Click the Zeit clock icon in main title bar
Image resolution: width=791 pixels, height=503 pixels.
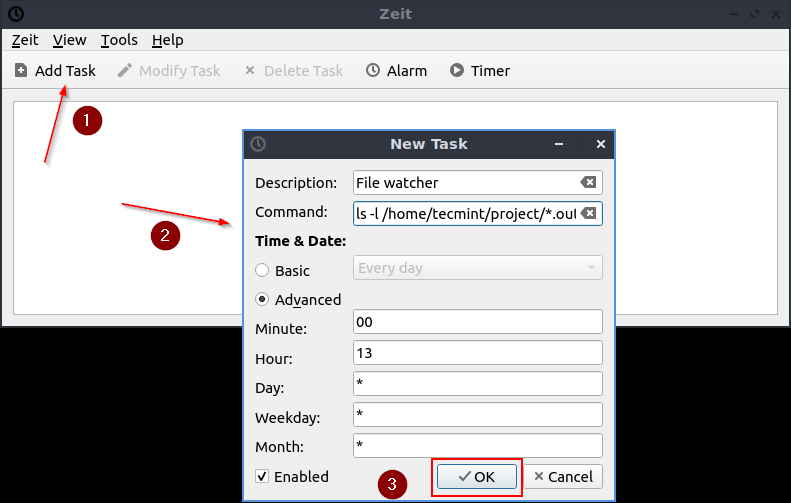pos(16,14)
